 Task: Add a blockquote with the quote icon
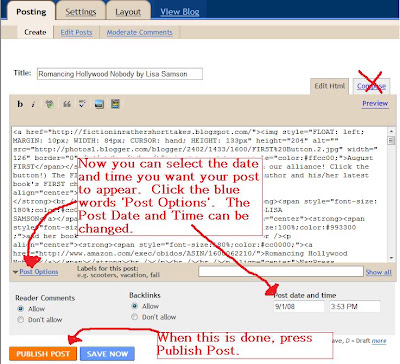pos(67,104)
